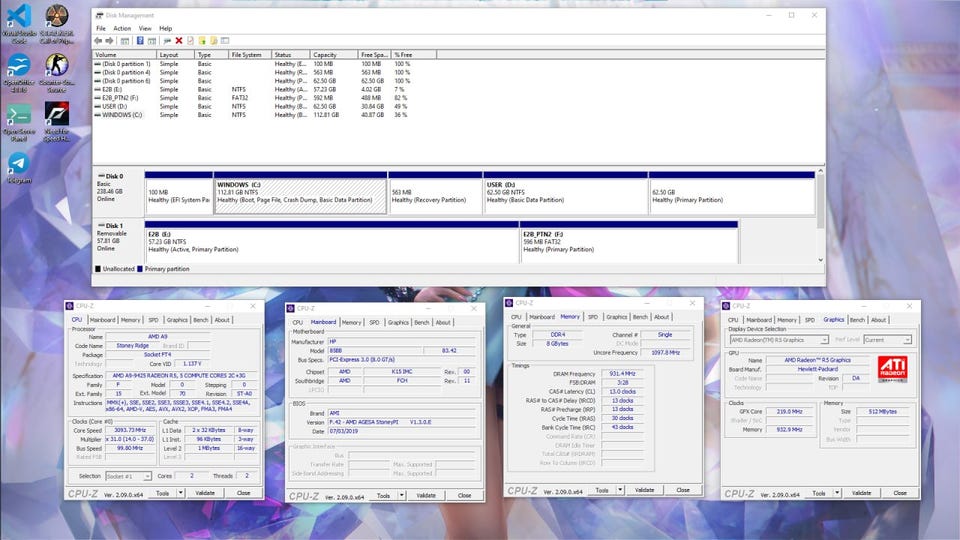Select the 563 MB Recovery Partition block
Screen dimensions: 960x540
[435, 193]
